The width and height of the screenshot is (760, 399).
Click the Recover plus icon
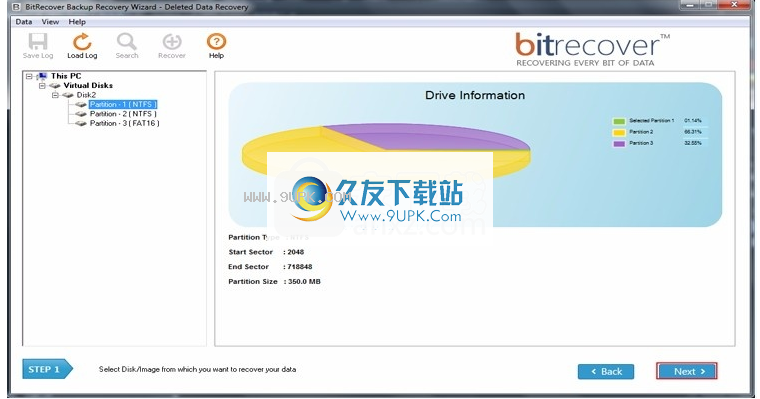[x=172, y=42]
